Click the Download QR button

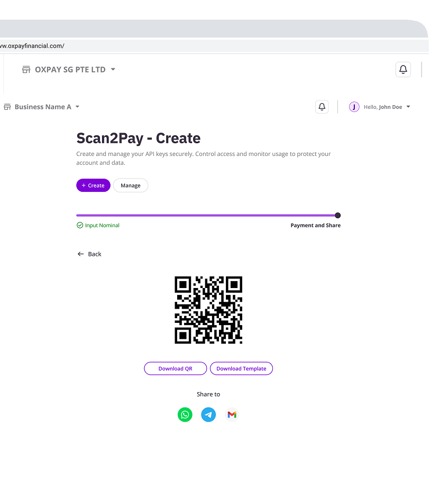tap(175, 368)
